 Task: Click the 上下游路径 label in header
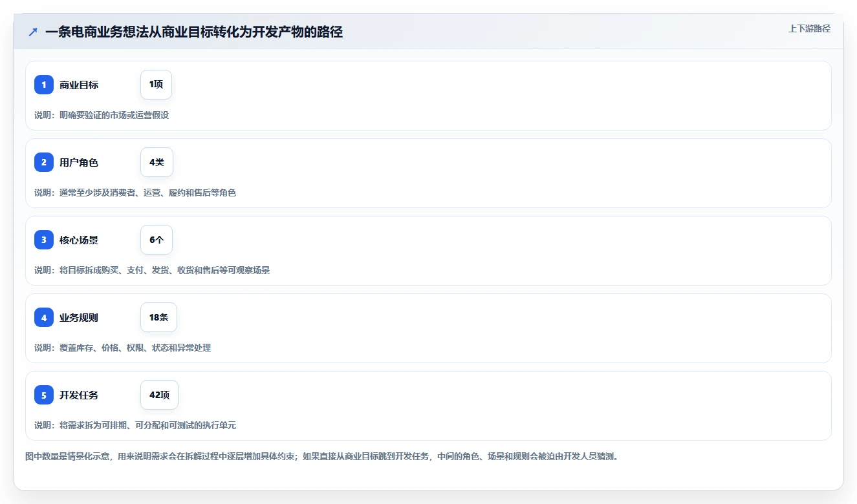[x=809, y=28]
